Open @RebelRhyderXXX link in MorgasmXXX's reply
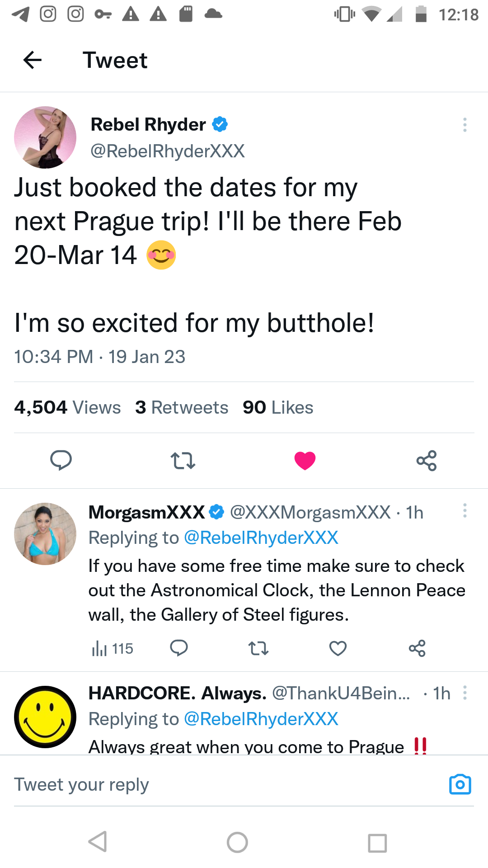This screenshot has width=488, height=868. coord(261,538)
